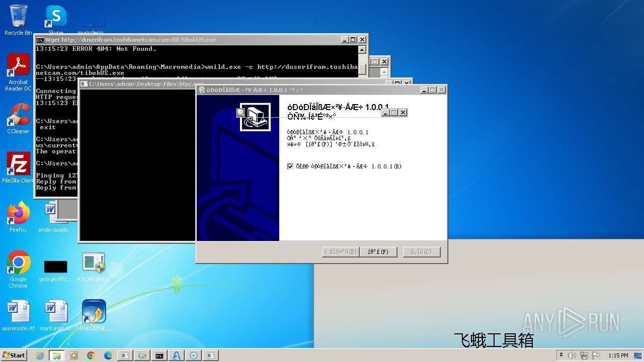Launch Skype from the desktop
Viewport: 644px width, 362px height.
pos(56,20)
